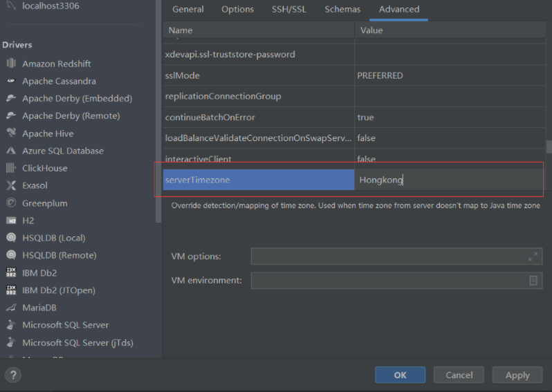The width and height of the screenshot is (552, 392).
Task: Click the Exasol X icon
Action: (x=11, y=185)
